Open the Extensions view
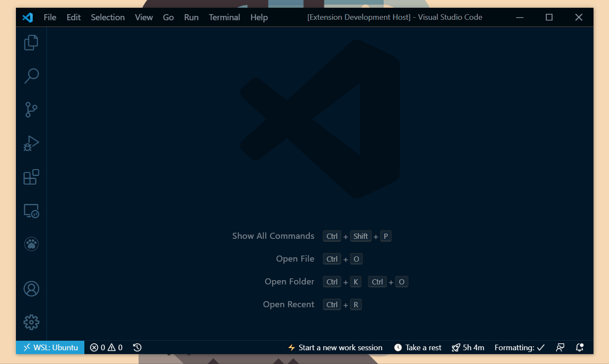609x364 pixels. coord(31,177)
